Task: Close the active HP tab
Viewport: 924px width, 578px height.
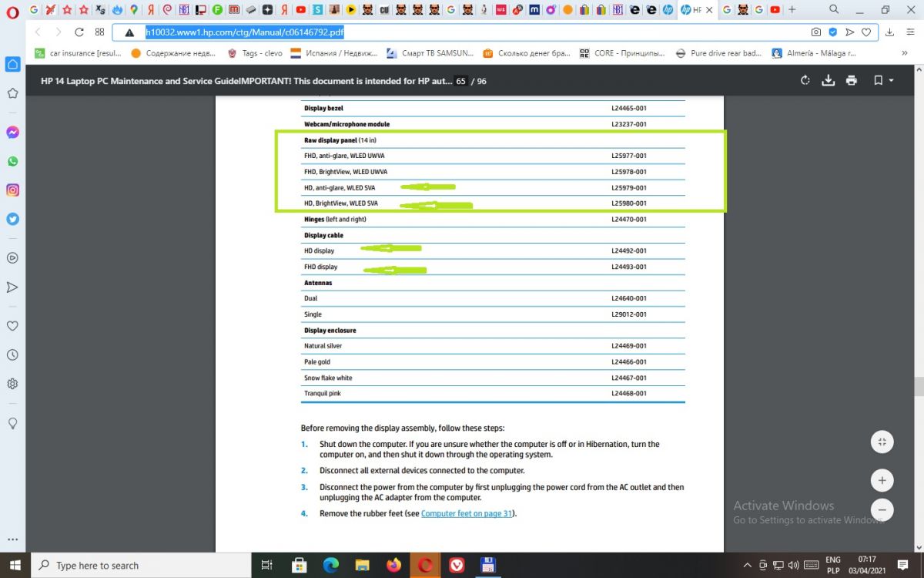Action: coord(709,10)
